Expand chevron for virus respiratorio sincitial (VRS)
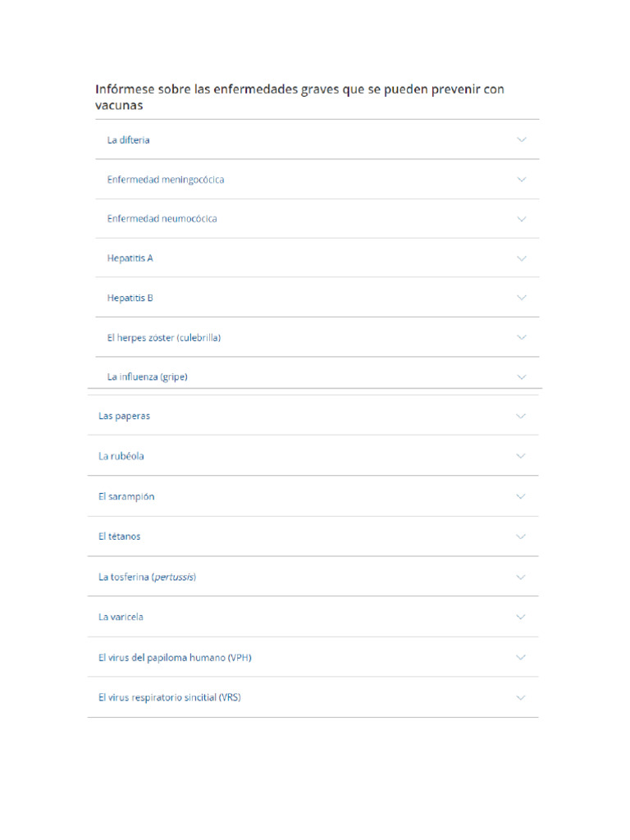The image size is (630, 840). tap(521, 697)
